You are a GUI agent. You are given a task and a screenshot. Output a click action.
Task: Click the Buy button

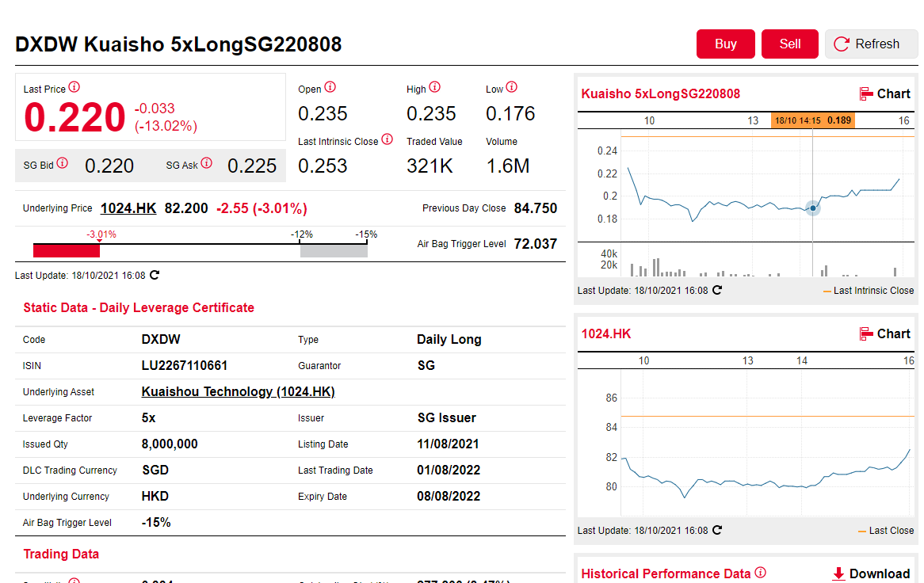(725, 44)
